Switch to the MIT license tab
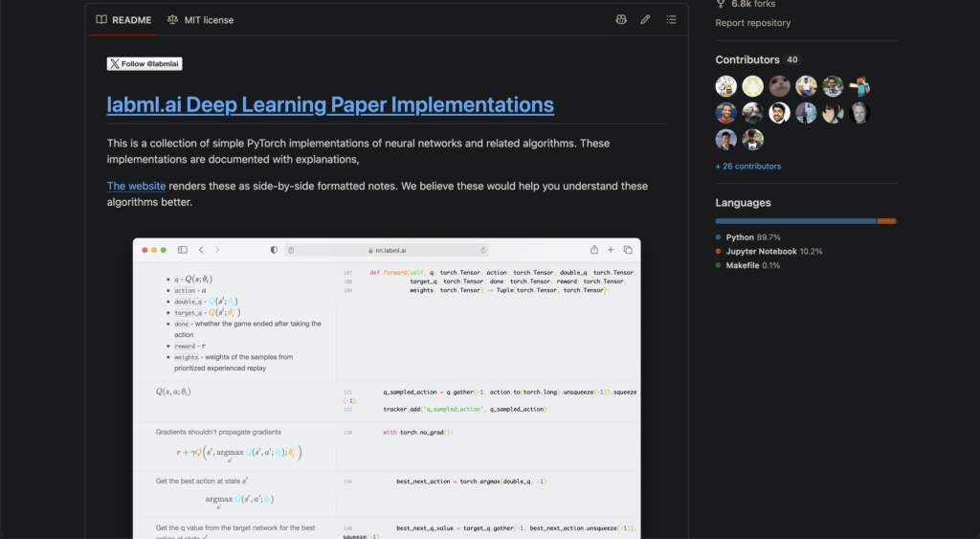Screen dimensions: 980x539 click(x=201, y=19)
